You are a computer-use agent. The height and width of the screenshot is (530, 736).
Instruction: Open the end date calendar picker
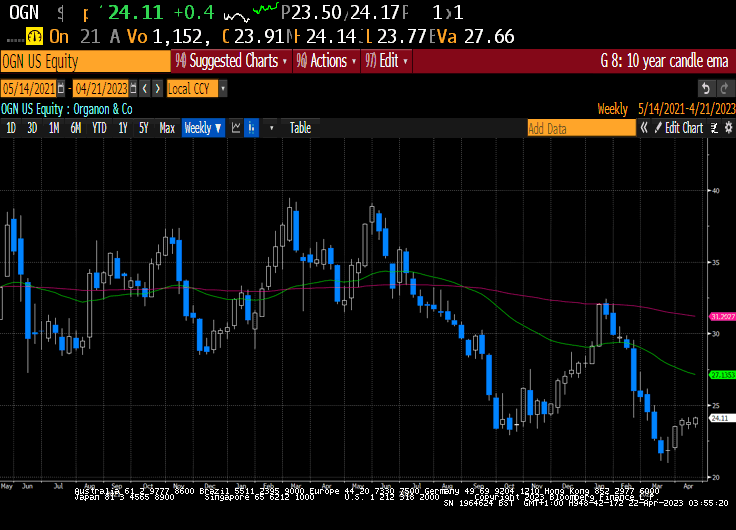click(x=133, y=88)
